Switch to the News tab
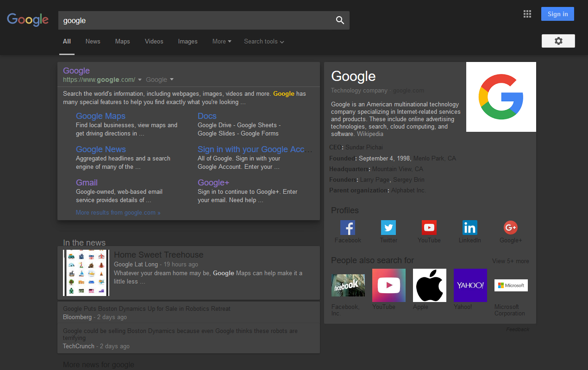Image resolution: width=588 pixels, height=370 pixels. 93,42
